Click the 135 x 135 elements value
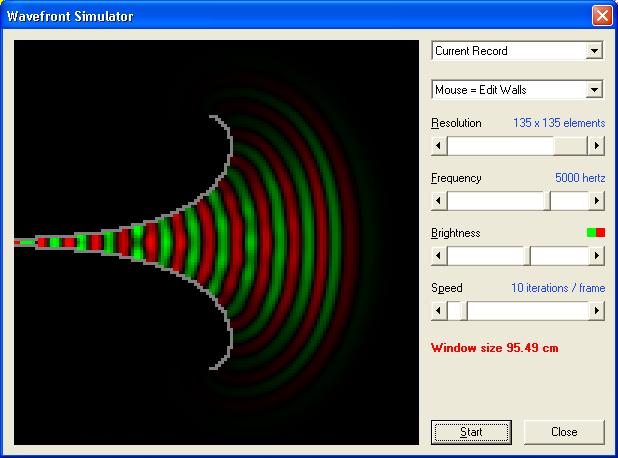The width and height of the screenshot is (618, 458). point(559,123)
